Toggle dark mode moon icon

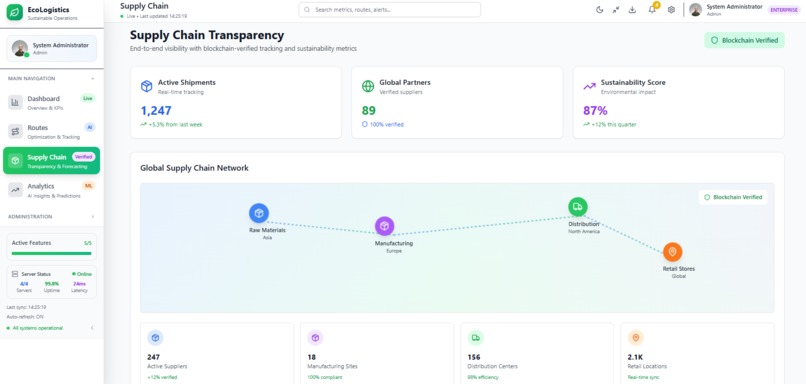pos(599,10)
